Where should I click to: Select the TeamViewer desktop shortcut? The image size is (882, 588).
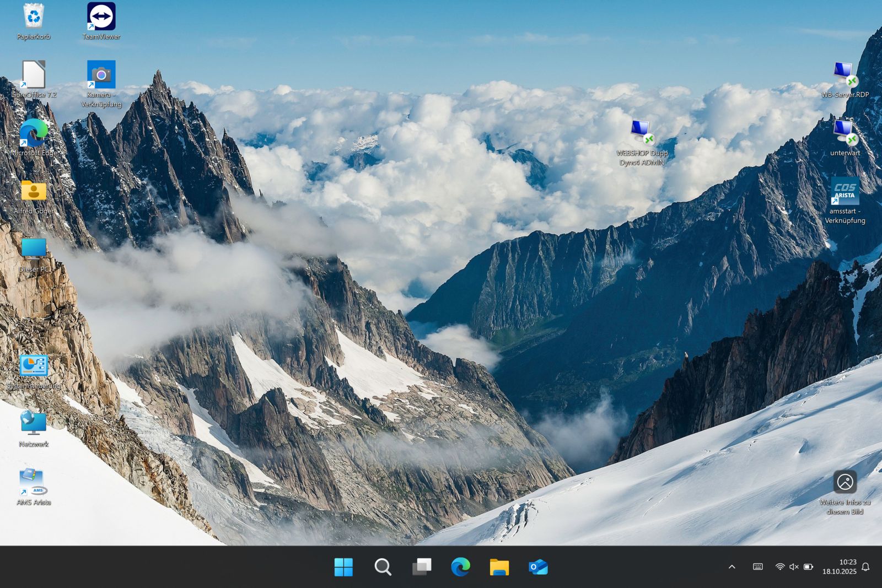pos(101,18)
